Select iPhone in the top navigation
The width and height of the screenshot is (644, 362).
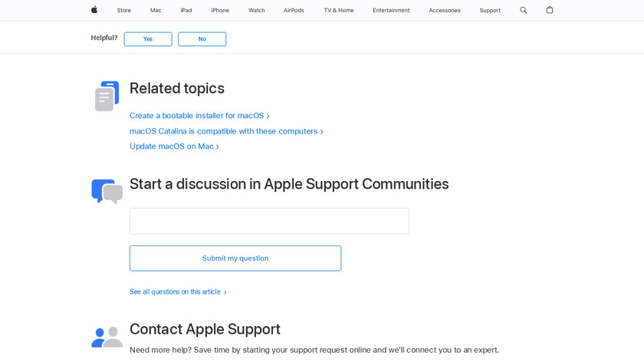(x=220, y=10)
